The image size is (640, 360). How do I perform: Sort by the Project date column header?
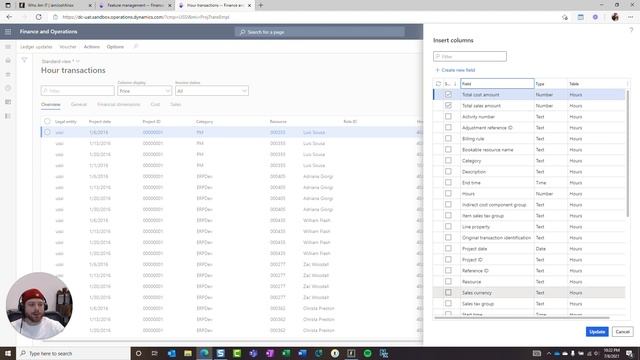click(x=100, y=122)
